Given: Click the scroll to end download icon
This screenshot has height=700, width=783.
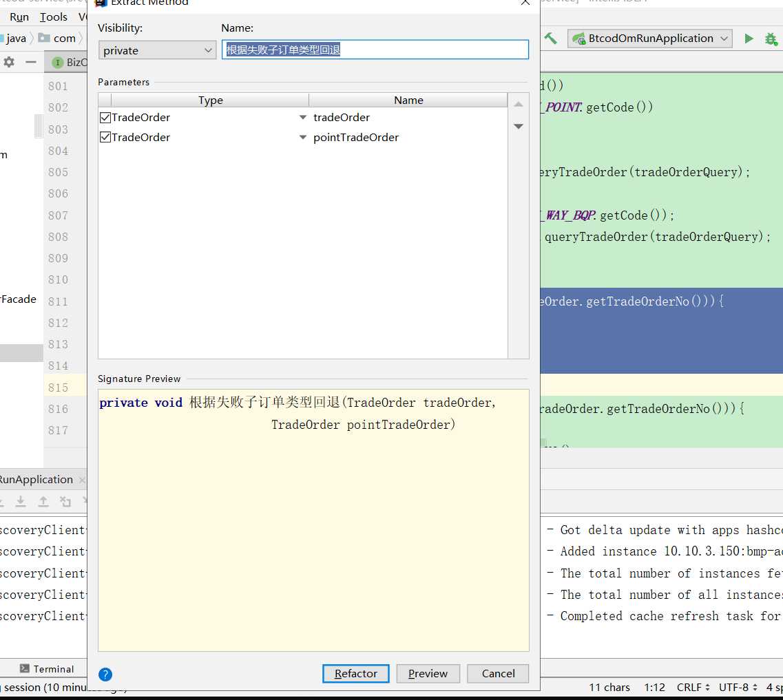Looking at the screenshot, I should 21,501.
